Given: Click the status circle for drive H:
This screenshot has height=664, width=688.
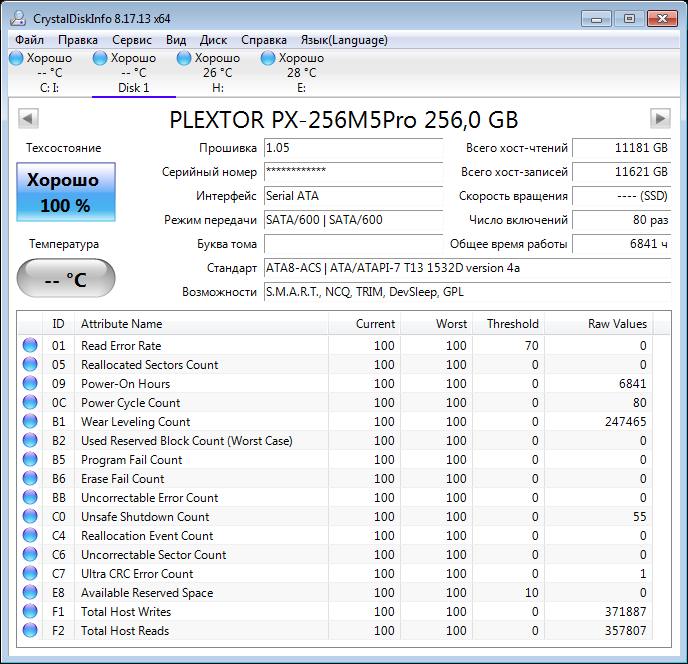Looking at the screenshot, I should pos(184,58).
